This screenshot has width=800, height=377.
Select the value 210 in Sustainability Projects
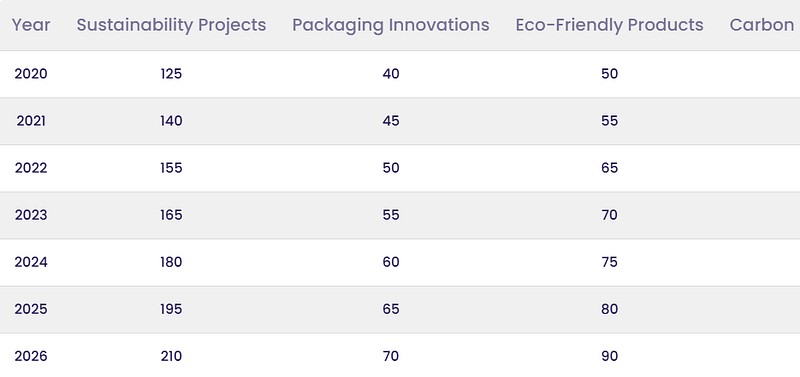click(x=171, y=356)
